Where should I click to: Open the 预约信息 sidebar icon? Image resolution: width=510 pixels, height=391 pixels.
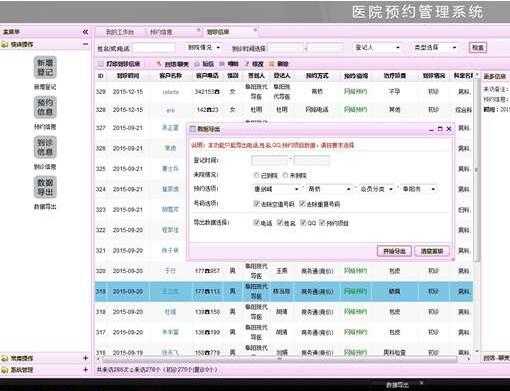point(45,107)
